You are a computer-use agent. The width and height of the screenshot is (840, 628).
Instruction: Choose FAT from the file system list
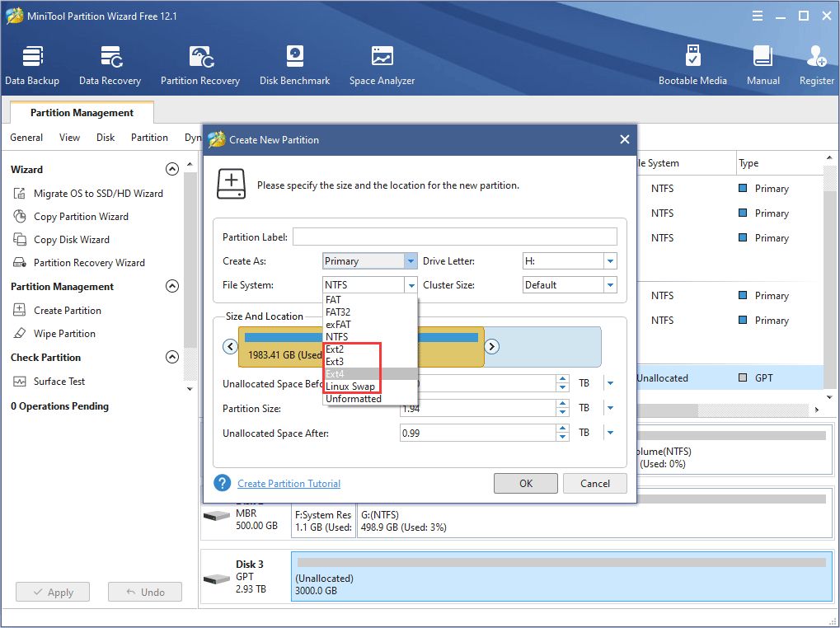coord(370,300)
